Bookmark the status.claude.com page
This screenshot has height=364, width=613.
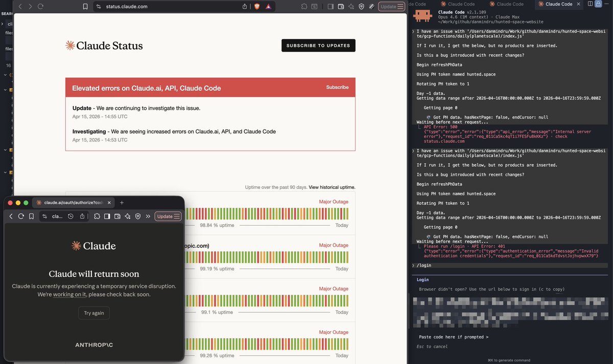tap(85, 6)
